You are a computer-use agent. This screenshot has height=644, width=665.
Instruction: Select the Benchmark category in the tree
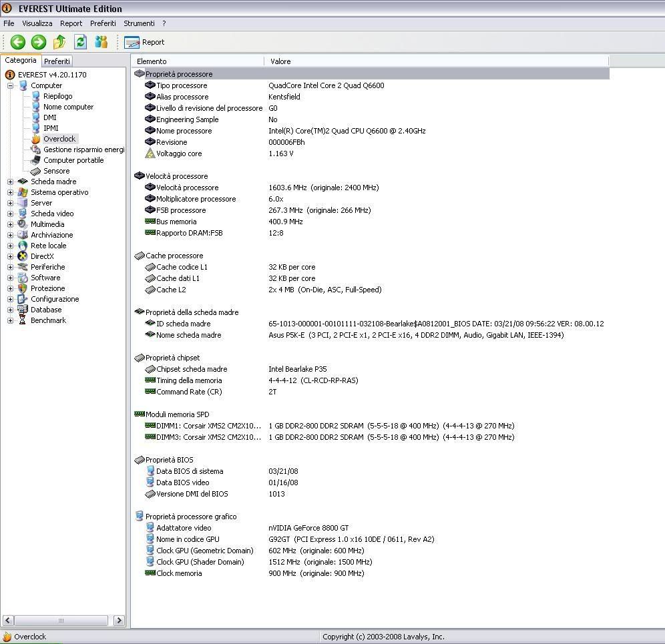pyautogui.click(x=48, y=320)
